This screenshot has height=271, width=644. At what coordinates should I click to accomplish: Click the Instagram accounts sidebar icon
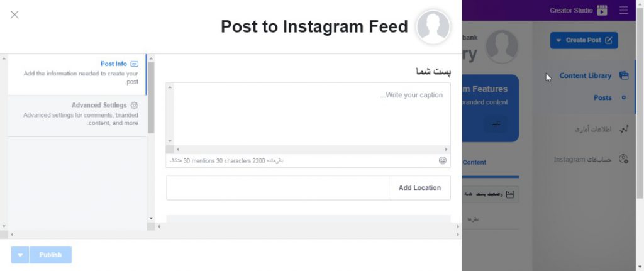(623, 159)
